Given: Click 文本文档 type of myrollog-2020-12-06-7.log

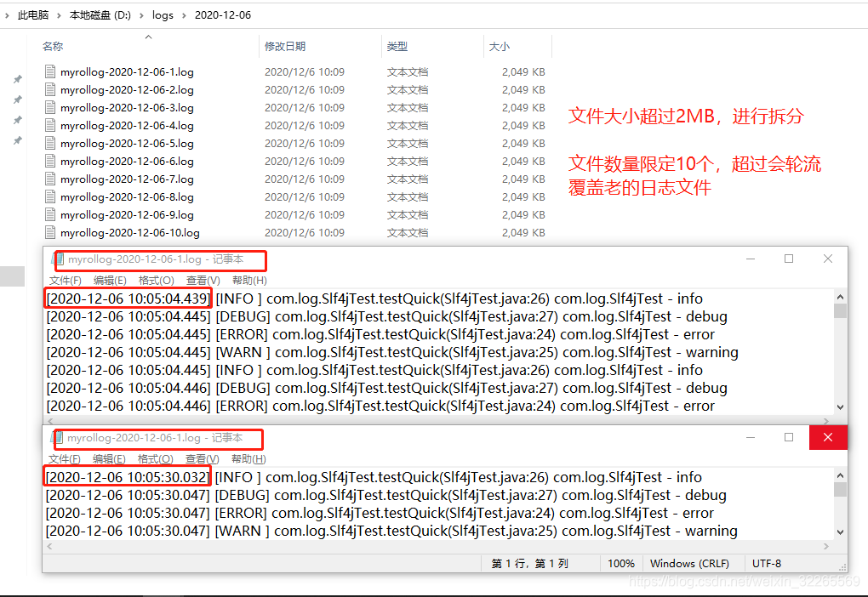Looking at the screenshot, I should point(408,179).
